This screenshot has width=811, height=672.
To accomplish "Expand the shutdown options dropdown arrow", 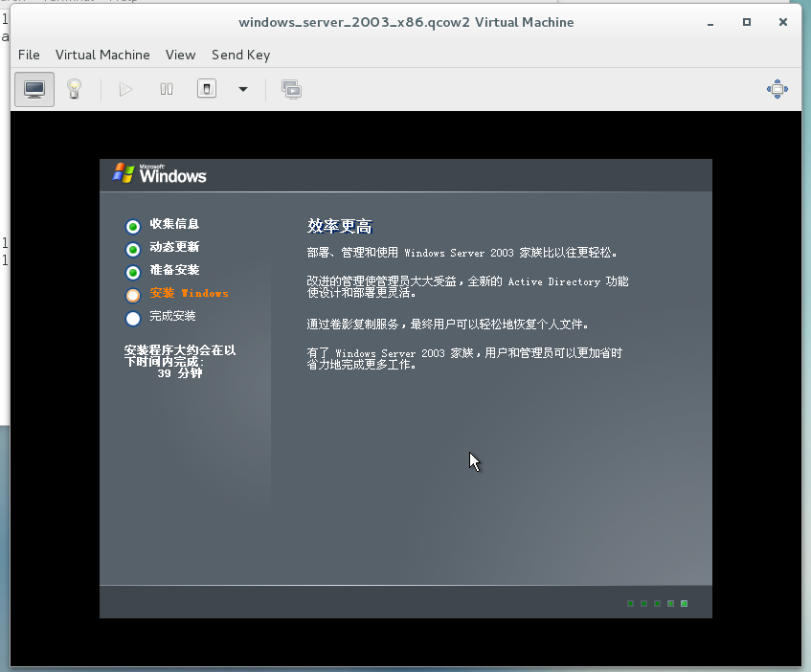I will pyautogui.click(x=242, y=89).
